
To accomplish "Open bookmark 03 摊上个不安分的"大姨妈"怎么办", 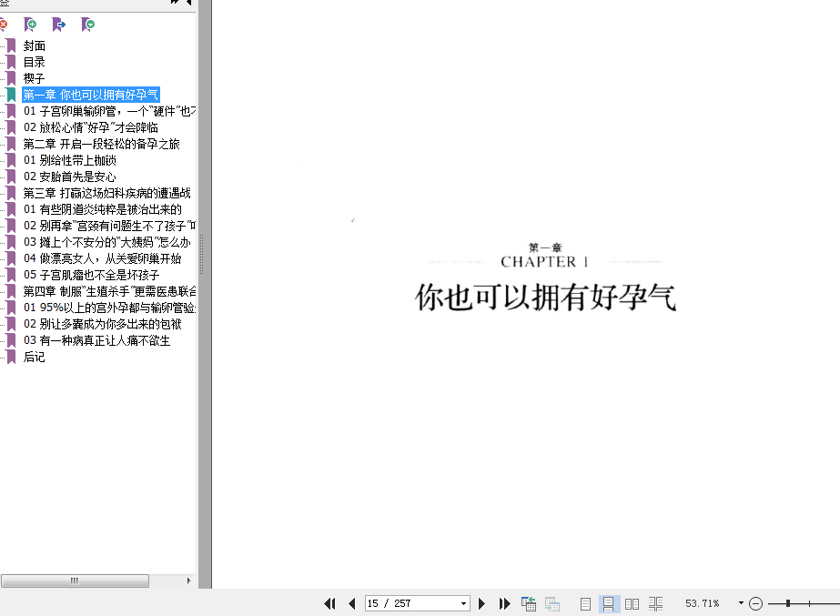I will click(x=107, y=242).
